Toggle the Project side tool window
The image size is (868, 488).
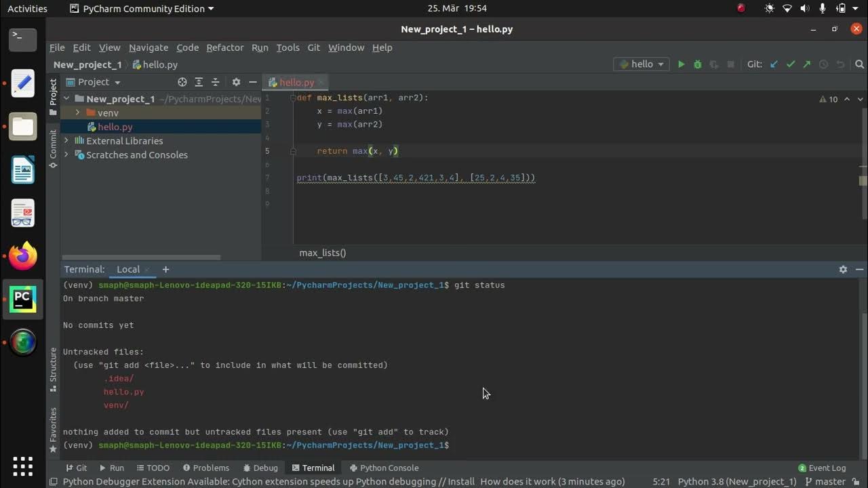click(x=53, y=96)
